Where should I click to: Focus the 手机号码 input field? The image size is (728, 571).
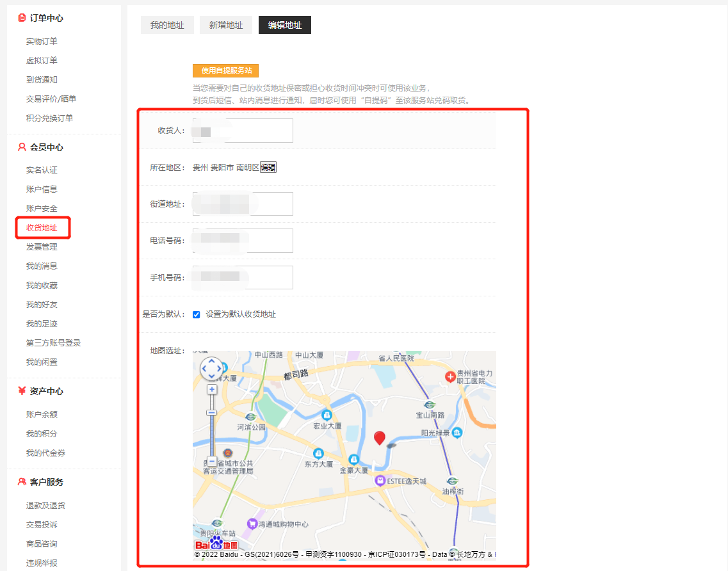243,278
